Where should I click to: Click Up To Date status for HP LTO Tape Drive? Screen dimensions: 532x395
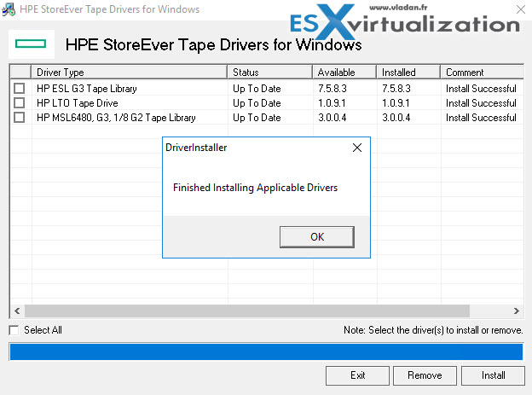coord(257,103)
